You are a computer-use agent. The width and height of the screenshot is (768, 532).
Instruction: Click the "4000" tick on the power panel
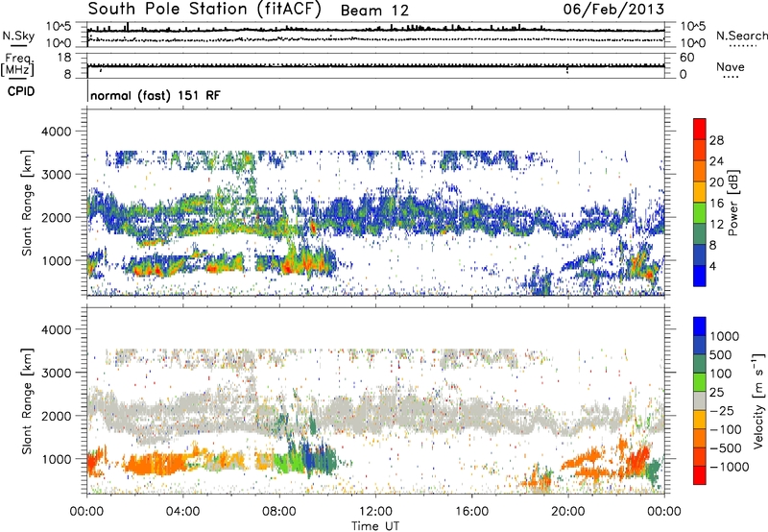click(x=56, y=132)
